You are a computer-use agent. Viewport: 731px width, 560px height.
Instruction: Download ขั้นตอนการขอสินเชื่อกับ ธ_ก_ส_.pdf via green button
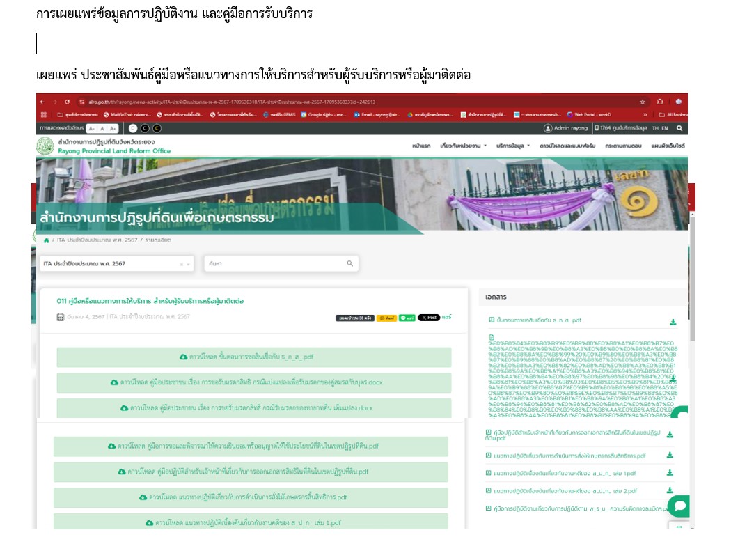click(253, 357)
